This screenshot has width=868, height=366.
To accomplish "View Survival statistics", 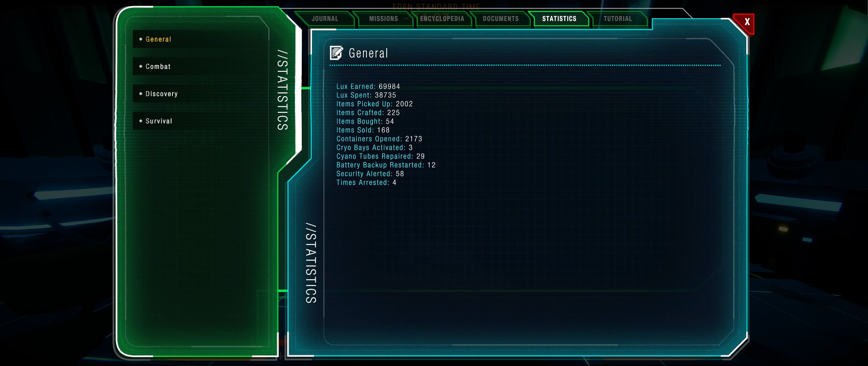I will point(201,121).
